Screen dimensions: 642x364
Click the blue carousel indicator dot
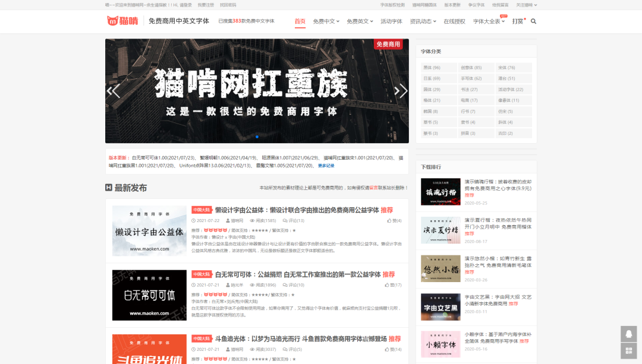[257, 137]
